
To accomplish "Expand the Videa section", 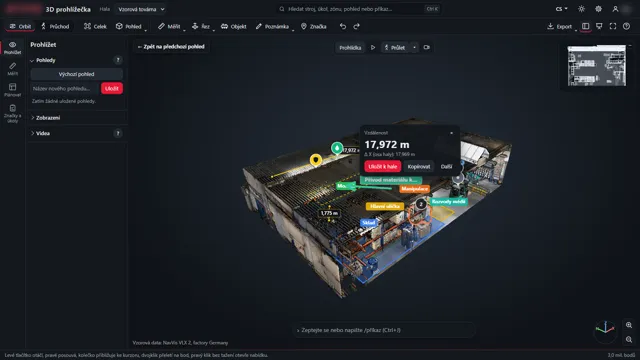I will click(x=40, y=133).
